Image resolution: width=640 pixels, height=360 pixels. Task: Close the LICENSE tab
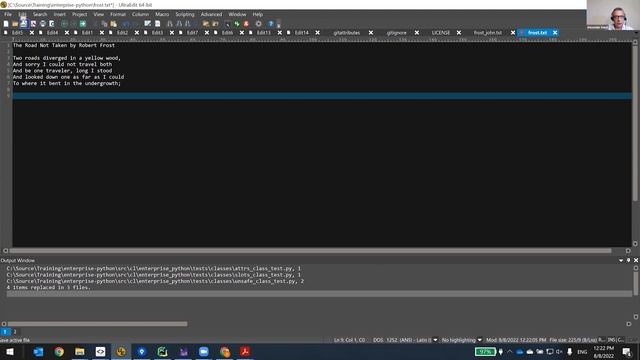pyautogui.click(x=459, y=33)
